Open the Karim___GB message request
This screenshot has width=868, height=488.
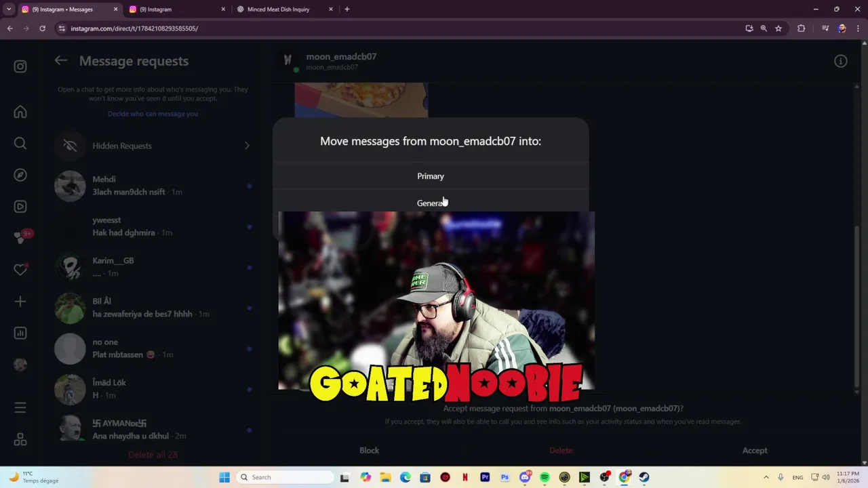pos(153,267)
